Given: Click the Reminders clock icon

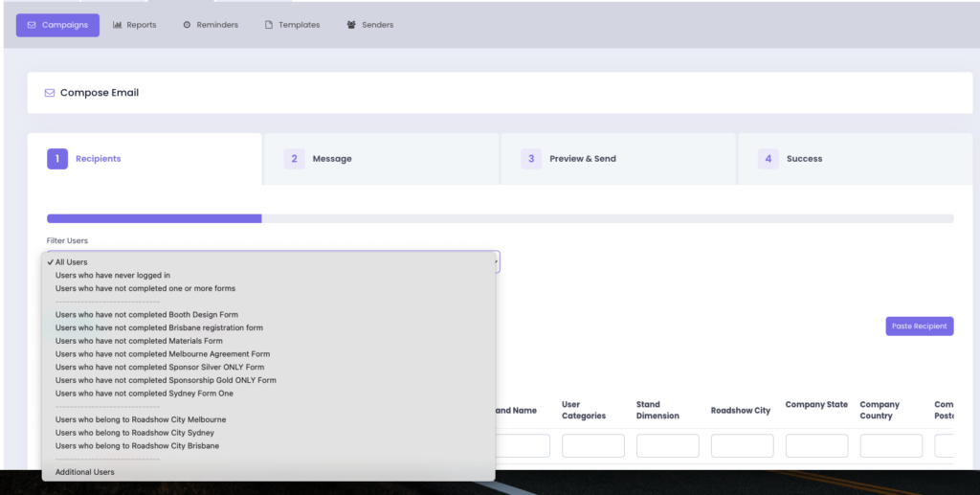Looking at the screenshot, I should coord(187,25).
